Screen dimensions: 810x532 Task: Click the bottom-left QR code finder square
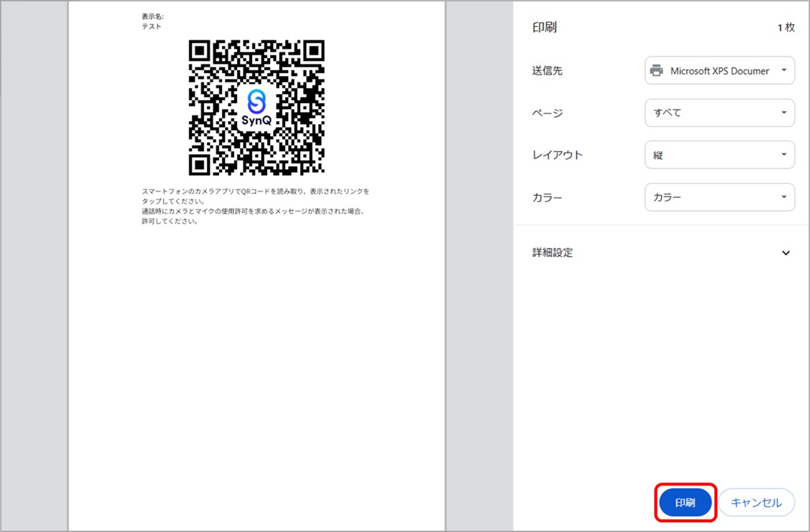click(199, 165)
